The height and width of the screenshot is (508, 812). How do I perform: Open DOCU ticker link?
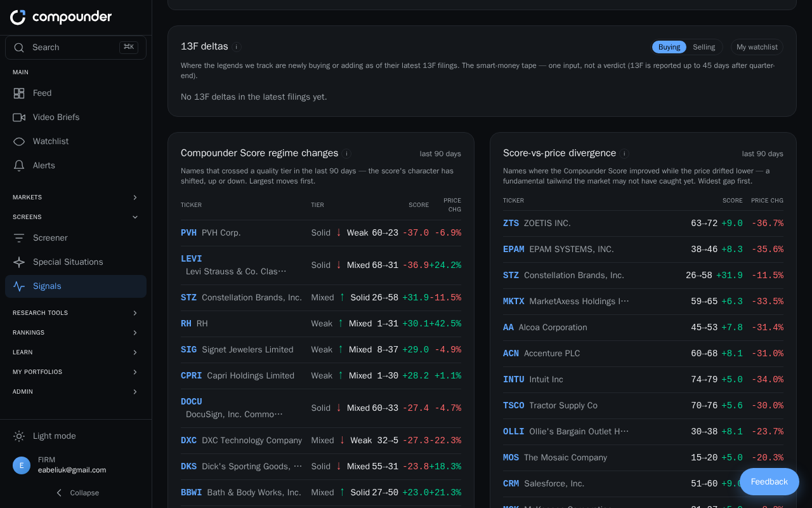click(191, 402)
